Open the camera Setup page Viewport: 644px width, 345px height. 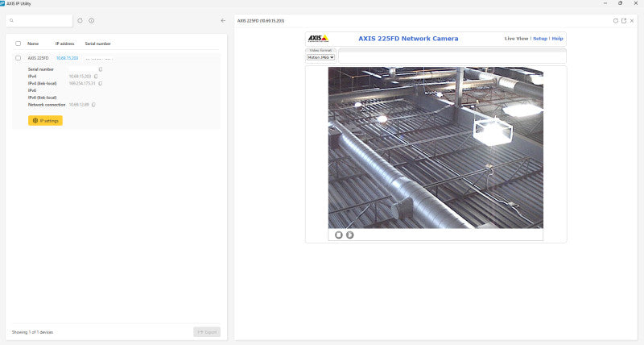pos(540,39)
